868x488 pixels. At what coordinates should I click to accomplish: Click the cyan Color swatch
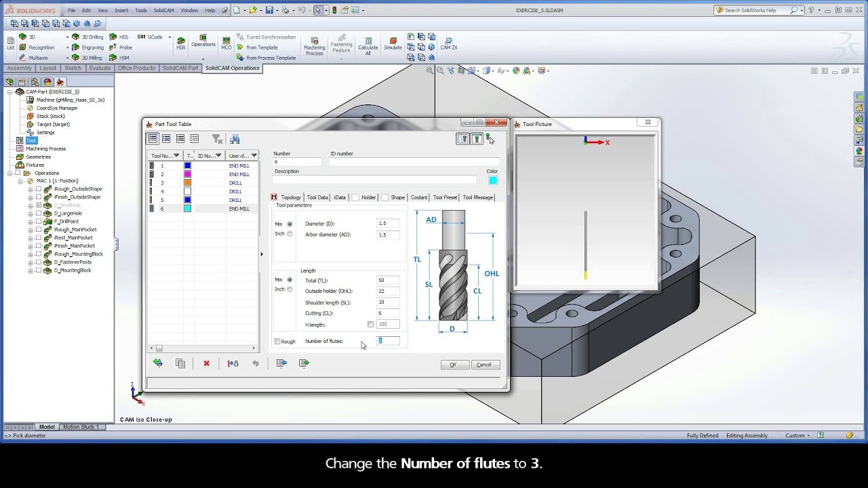493,180
